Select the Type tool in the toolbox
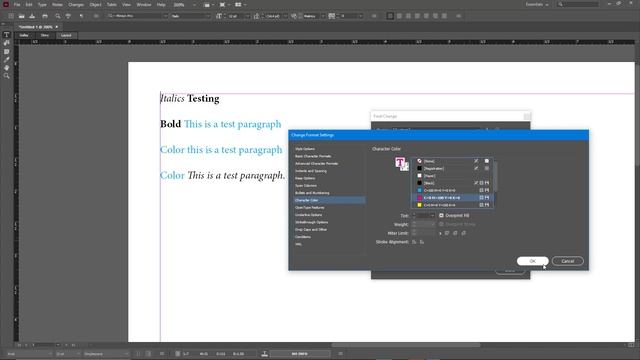This screenshot has width=640, height=360. pyautogui.click(x=7, y=35)
